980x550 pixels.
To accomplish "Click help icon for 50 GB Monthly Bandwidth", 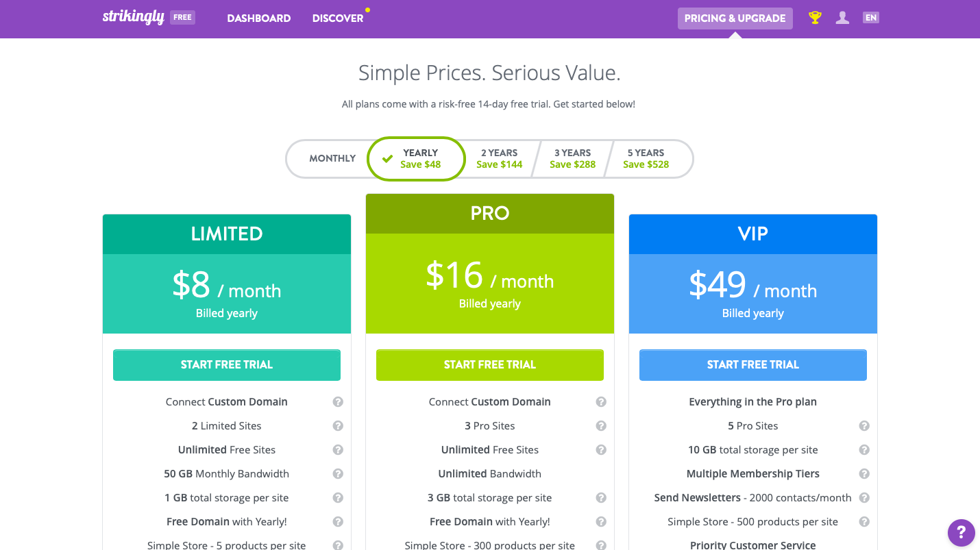I will (338, 474).
